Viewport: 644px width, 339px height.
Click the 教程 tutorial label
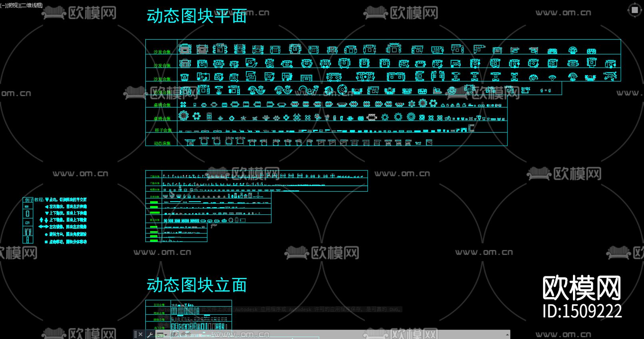39,200
